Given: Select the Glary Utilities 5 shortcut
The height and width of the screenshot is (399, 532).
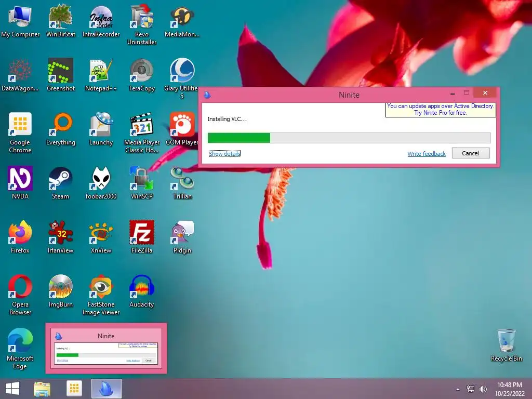Looking at the screenshot, I should tap(181, 79).
